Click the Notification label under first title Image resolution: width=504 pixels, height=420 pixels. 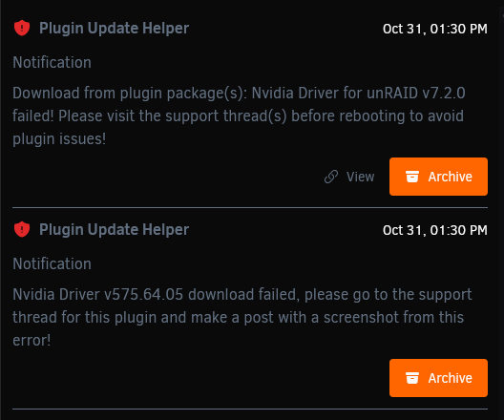(52, 62)
